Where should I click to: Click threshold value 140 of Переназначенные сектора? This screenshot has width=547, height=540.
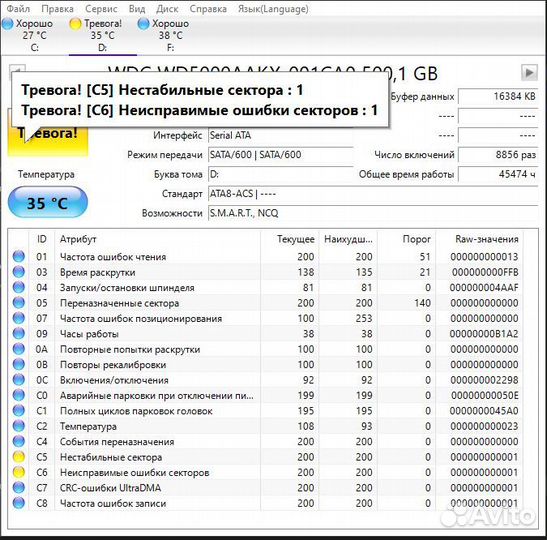pos(422,303)
